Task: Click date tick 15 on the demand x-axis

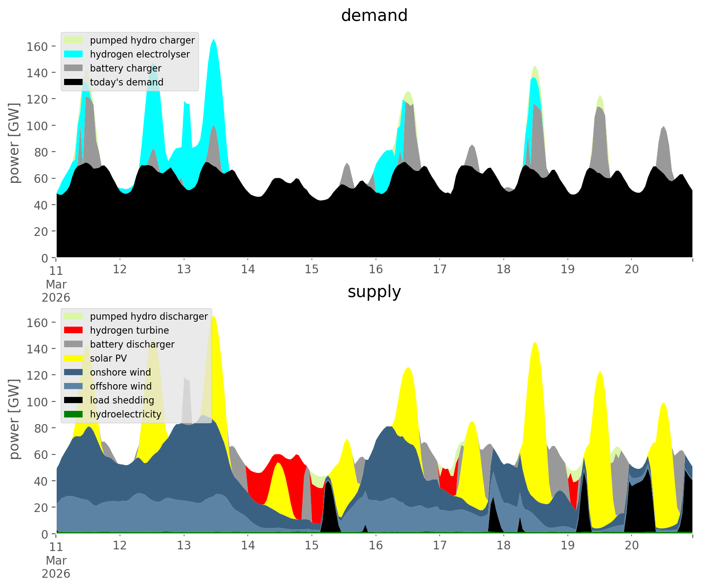Action: click(x=311, y=270)
